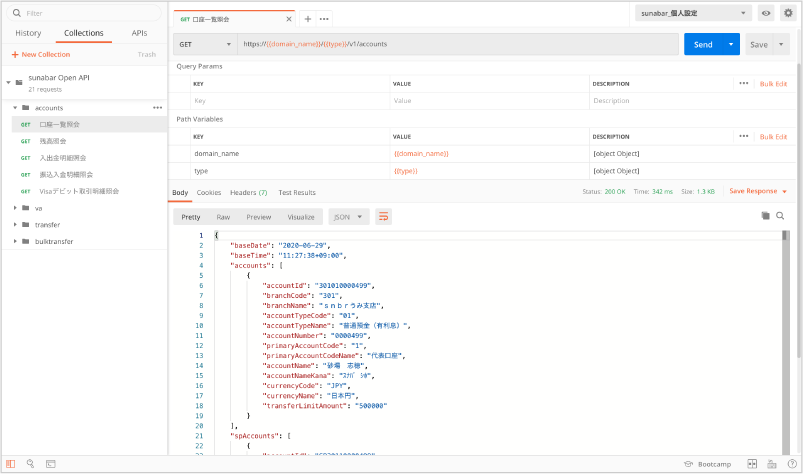This screenshot has height=474, width=803.
Task: Open manage environments gear icon
Action: pos(788,13)
